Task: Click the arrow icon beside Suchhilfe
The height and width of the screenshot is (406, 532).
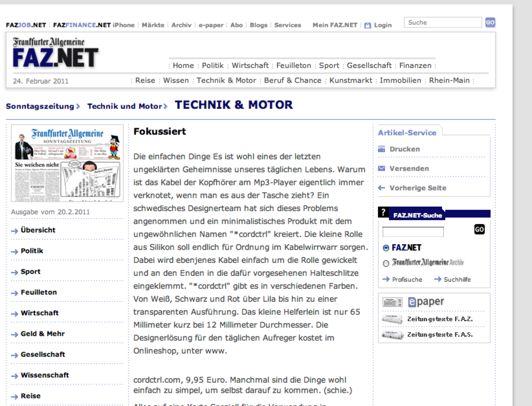Action: pos(438,279)
